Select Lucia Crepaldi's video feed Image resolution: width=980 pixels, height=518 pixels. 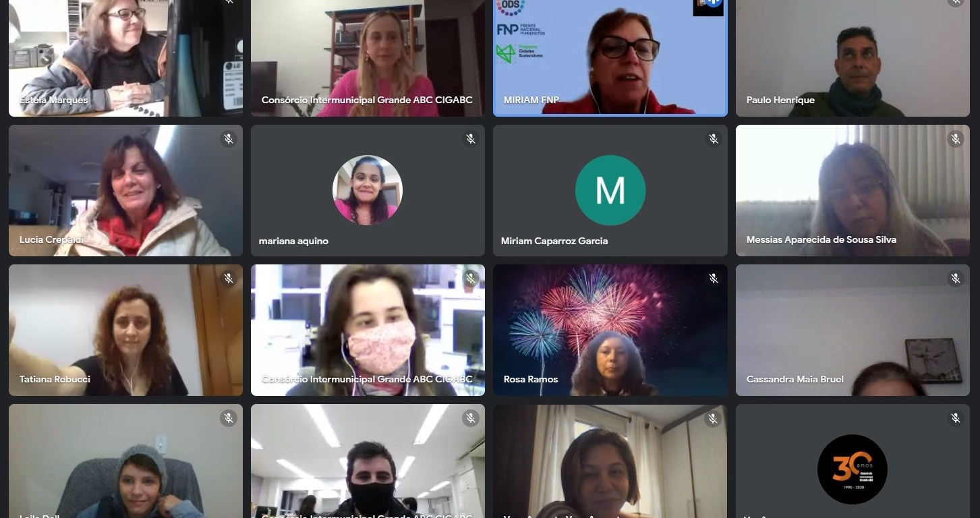tap(125, 190)
